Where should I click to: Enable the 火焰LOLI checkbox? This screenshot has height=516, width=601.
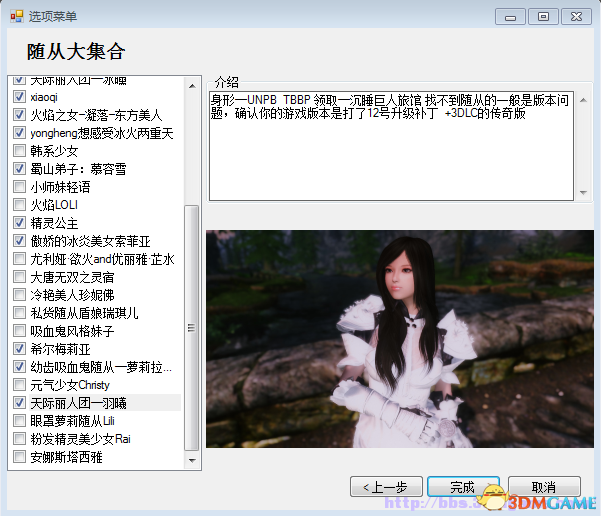(x=19, y=205)
